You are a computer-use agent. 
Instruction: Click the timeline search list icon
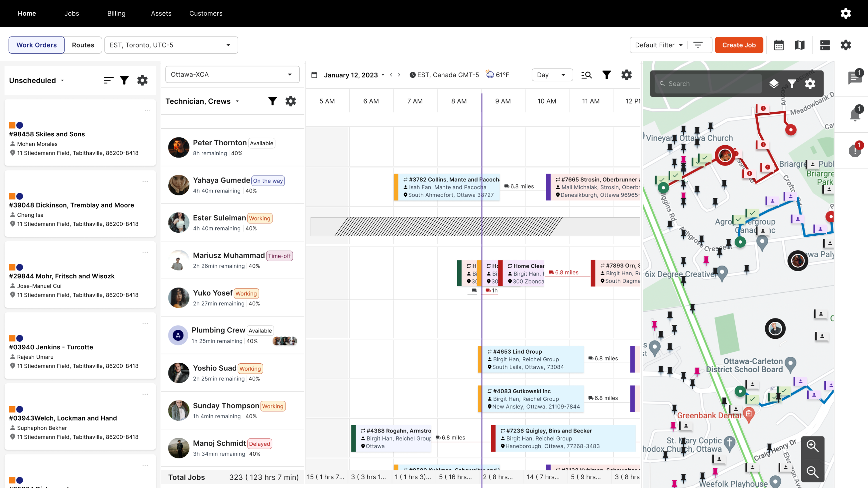pos(586,75)
